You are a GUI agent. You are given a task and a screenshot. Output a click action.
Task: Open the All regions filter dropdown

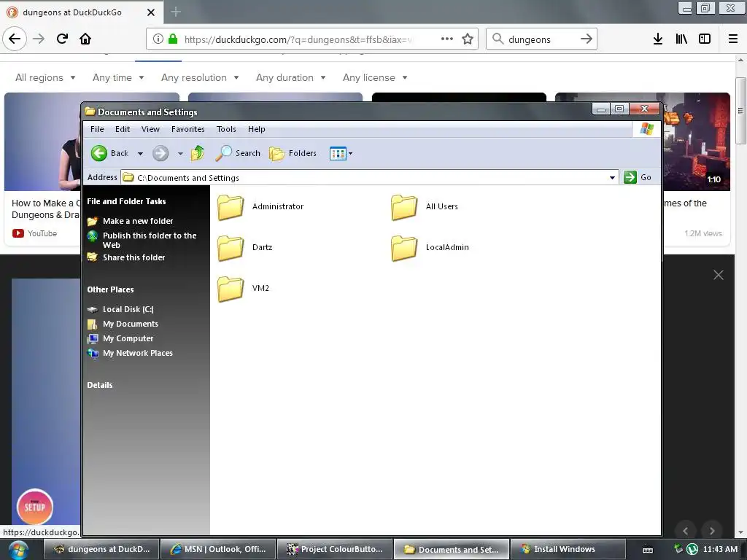click(45, 77)
